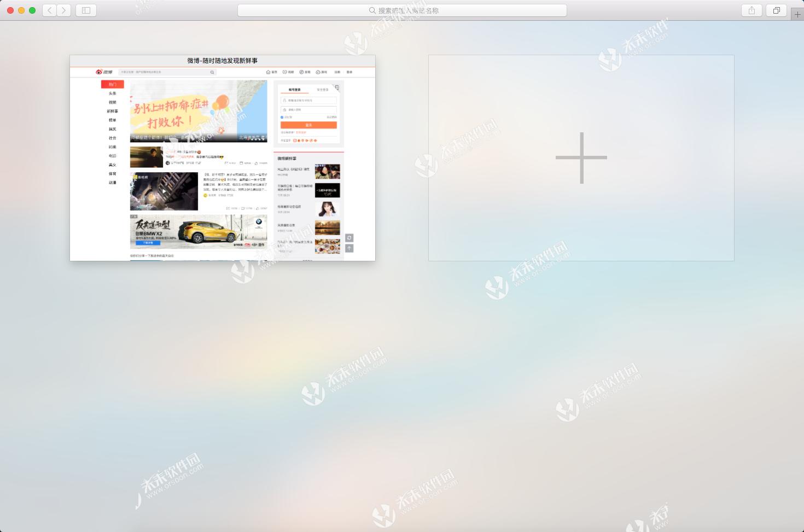Check the 记住我 remember-me checkbox
Image resolution: width=804 pixels, height=532 pixels.
pyautogui.click(x=282, y=117)
